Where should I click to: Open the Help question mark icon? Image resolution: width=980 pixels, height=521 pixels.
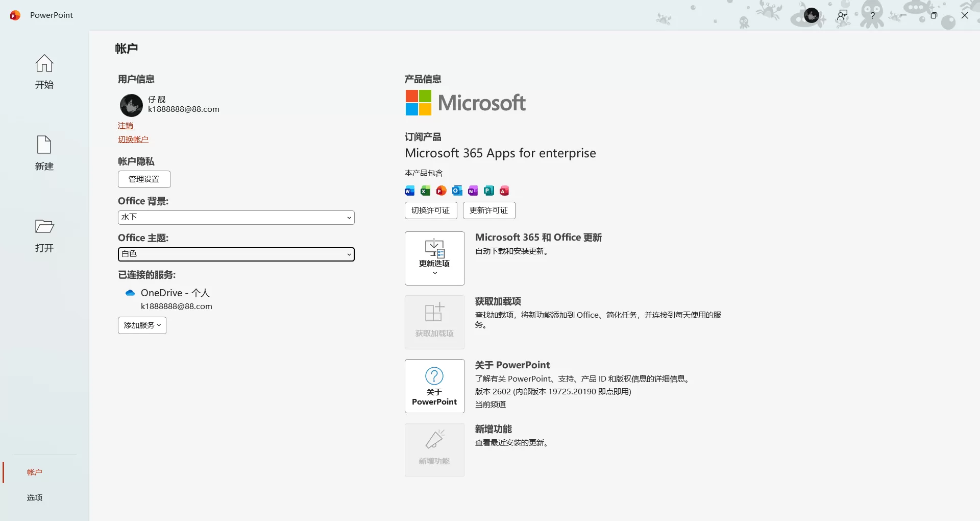pyautogui.click(x=873, y=15)
